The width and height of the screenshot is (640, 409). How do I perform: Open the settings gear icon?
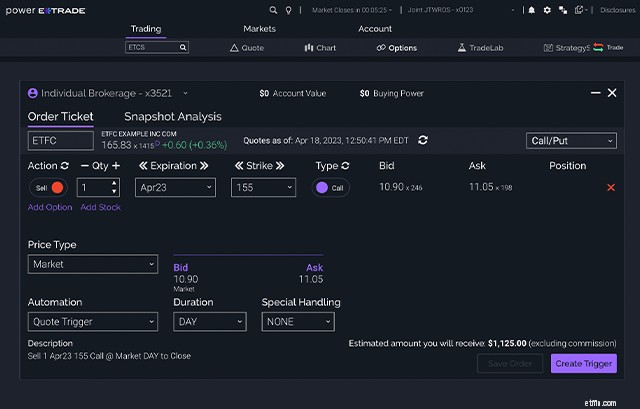[x=547, y=10]
